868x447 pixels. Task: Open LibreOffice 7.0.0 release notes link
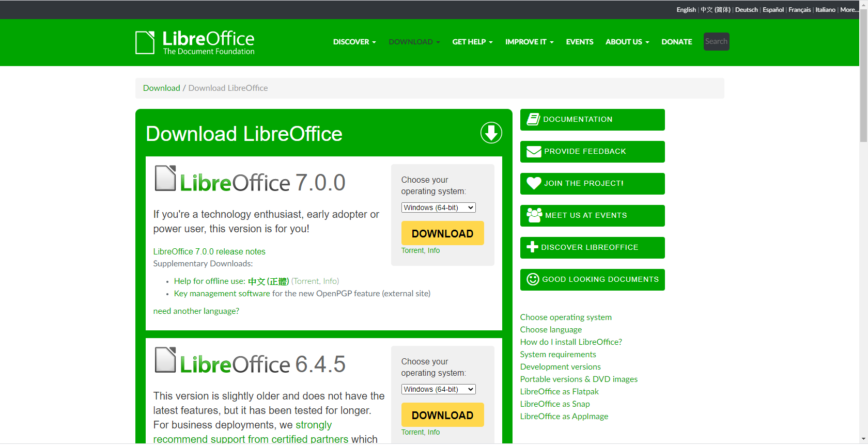pyautogui.click(x=209, y=251)
